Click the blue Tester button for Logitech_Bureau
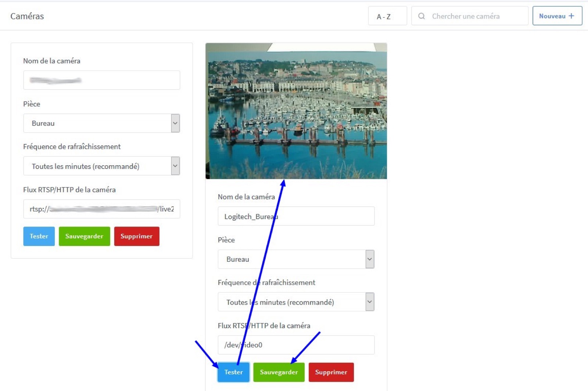Screen dimensions: 588x391 point(233,372)
